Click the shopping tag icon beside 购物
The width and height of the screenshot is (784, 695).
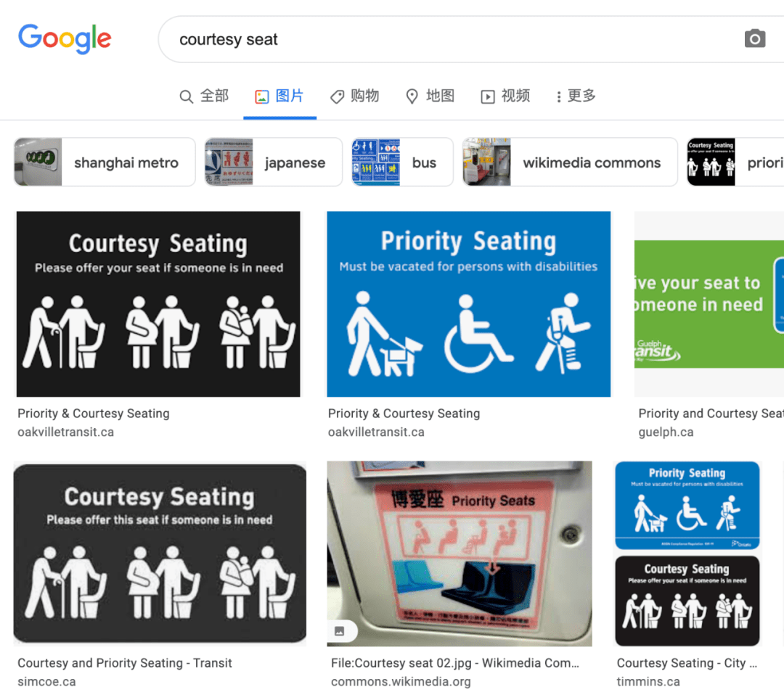click(x=337, y=96)
